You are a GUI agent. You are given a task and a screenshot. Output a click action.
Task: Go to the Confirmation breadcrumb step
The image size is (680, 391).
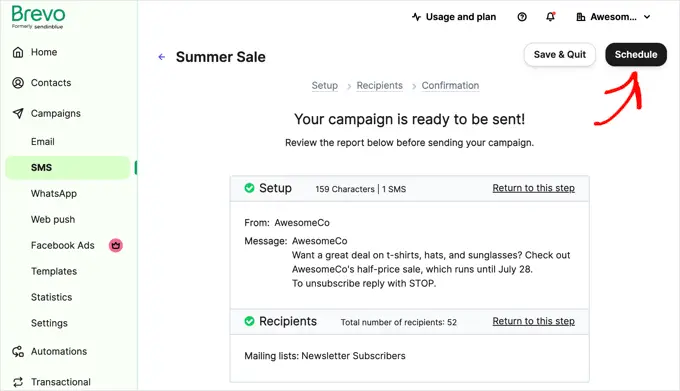[x=450, y=85]
